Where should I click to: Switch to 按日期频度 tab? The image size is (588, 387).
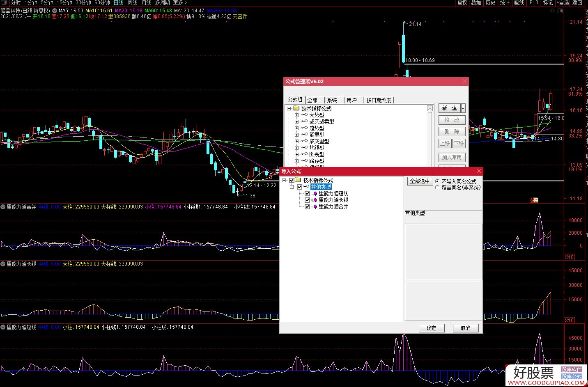[x=379, y=100]
